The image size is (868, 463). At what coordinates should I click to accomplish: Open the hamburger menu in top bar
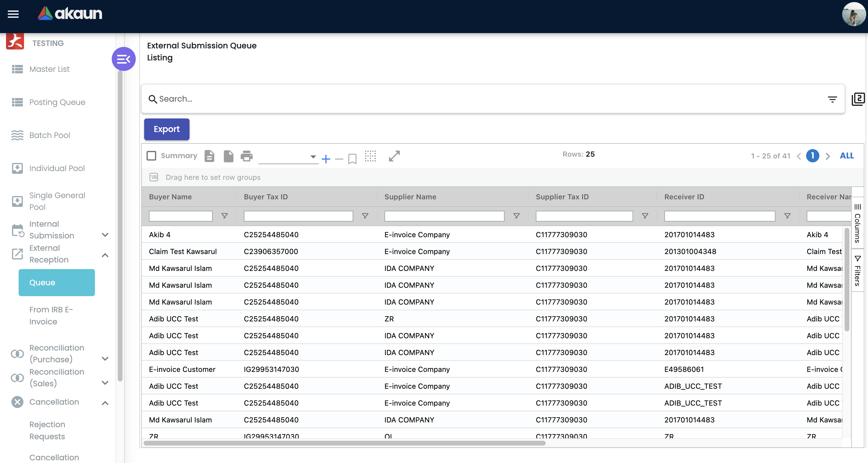(x=13, y=14)
